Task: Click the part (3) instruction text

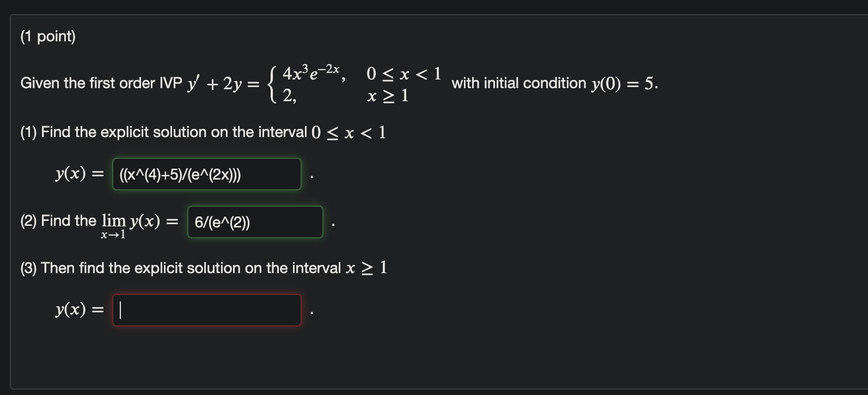Action: pos(201,268)
